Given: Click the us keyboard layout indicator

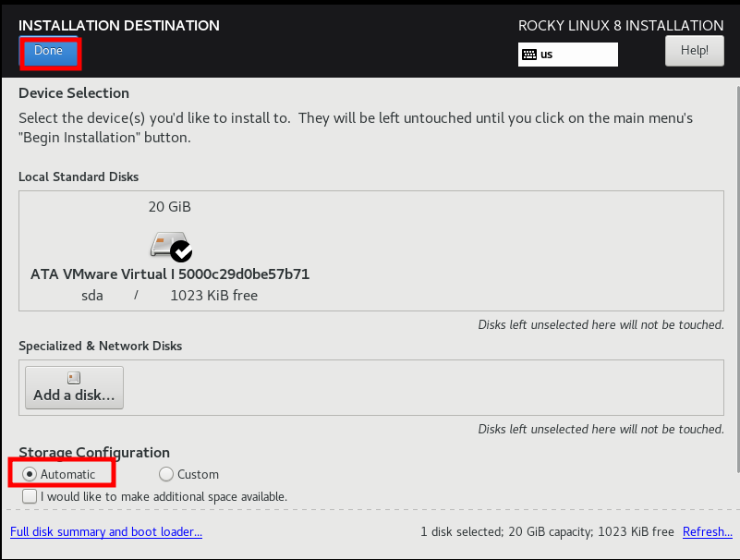Looking at the screenshot, I should click(568, 55).
